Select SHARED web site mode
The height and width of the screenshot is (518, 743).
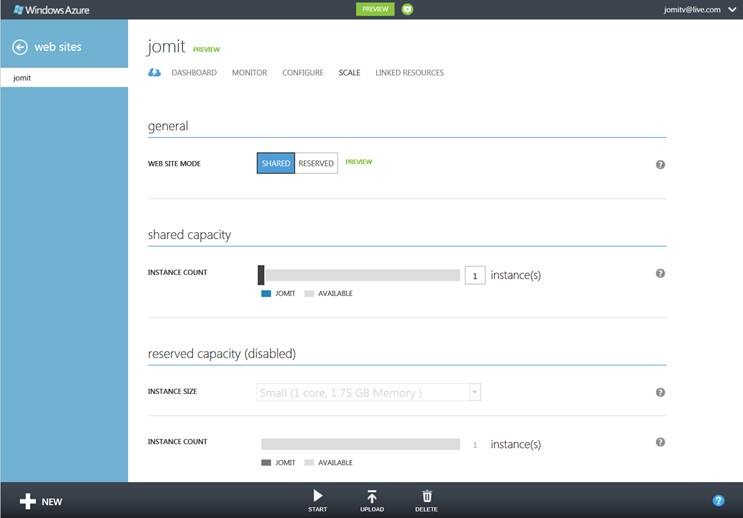coord(276,163)
